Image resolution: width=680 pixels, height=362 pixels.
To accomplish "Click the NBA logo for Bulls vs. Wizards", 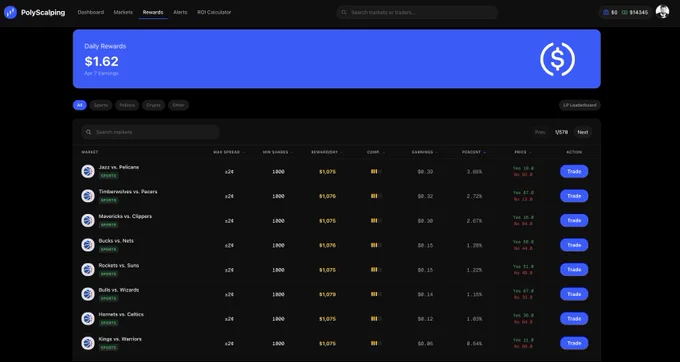I will (x=88, y=294).
